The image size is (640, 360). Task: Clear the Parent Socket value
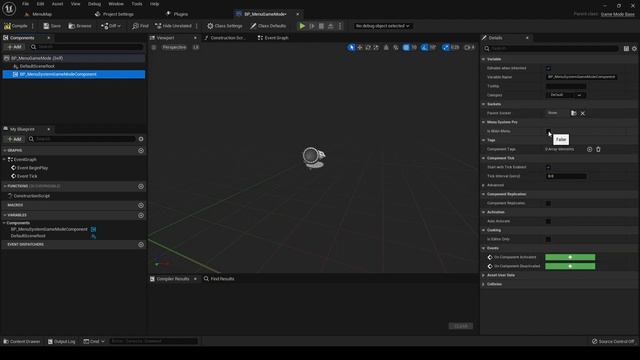click(x=583, y=113)
